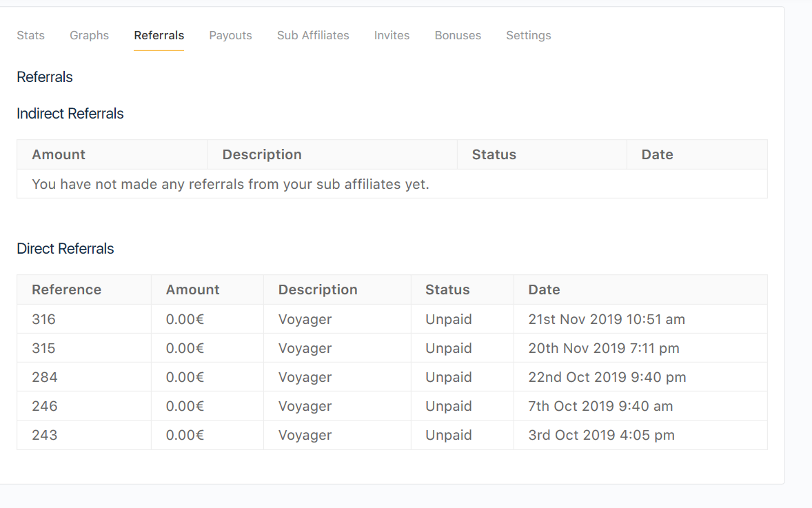Select referral reference 284
812x508 pixels.
click(45, 377)
